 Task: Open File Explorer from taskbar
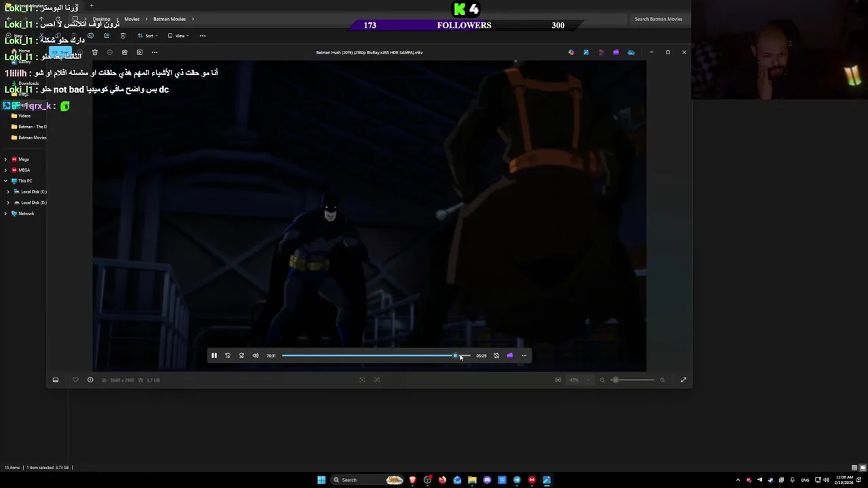pos(472,480)
